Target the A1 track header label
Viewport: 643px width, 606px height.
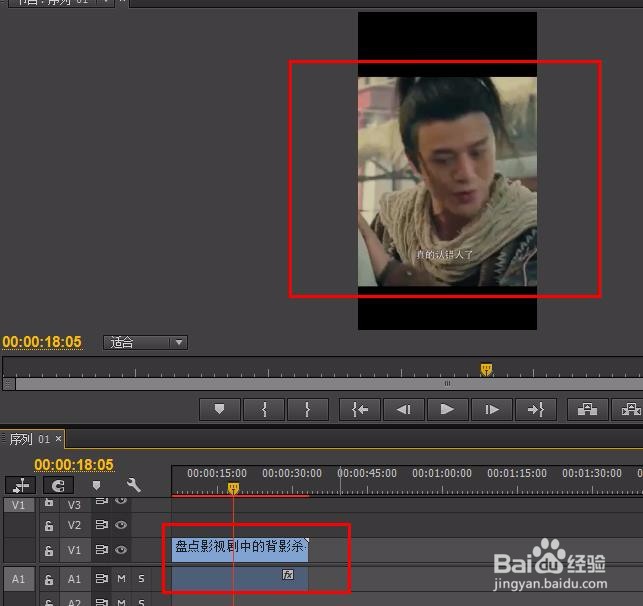(x=74, y=579)
